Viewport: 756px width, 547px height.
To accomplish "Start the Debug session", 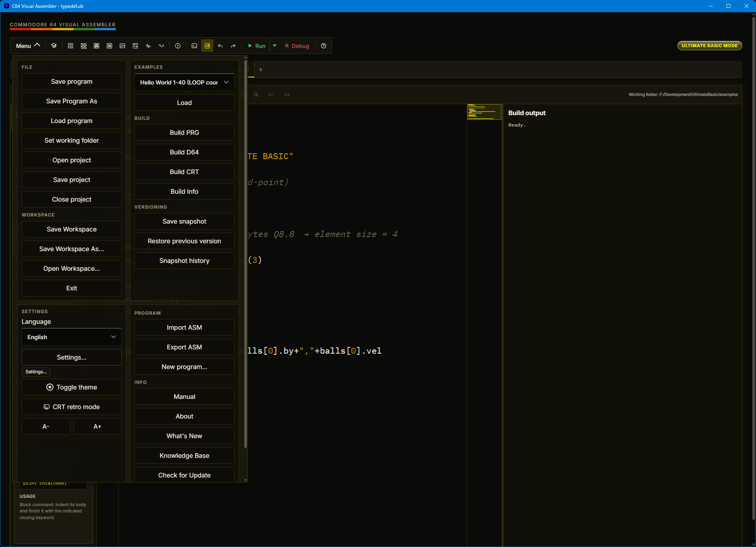I will (x=297, y=46).
